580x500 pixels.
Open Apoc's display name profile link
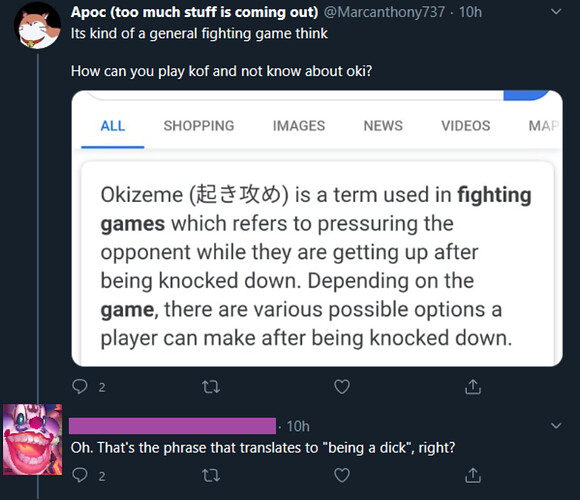coord(195,12)
